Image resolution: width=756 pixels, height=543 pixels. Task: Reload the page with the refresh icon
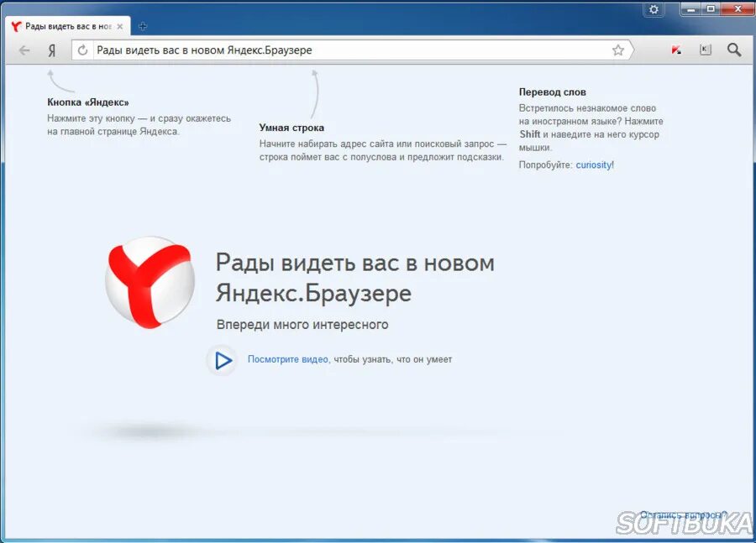coord(82,50)
